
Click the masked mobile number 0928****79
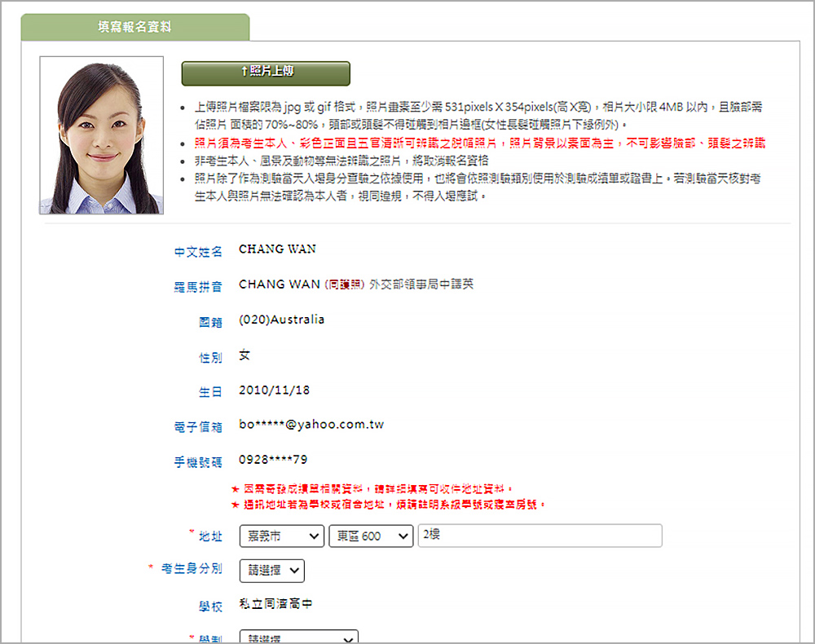coord(273,460)
